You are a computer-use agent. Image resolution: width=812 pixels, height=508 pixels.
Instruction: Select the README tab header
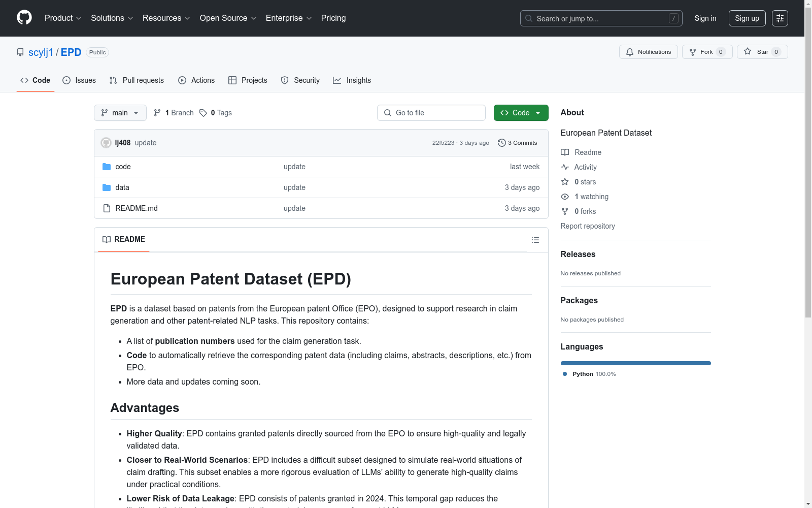click(x=124, y=239)
